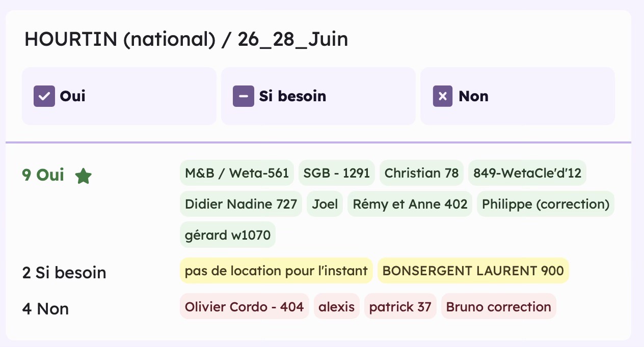The image size is (644, 347).
Task: Select the SGB - 1291 tag
Action: click(337, 173)
